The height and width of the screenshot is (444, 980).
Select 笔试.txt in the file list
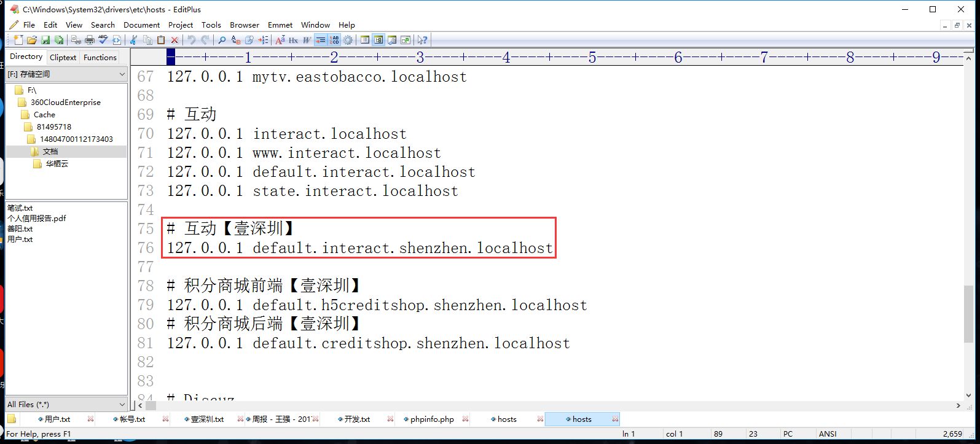(20, 208)
